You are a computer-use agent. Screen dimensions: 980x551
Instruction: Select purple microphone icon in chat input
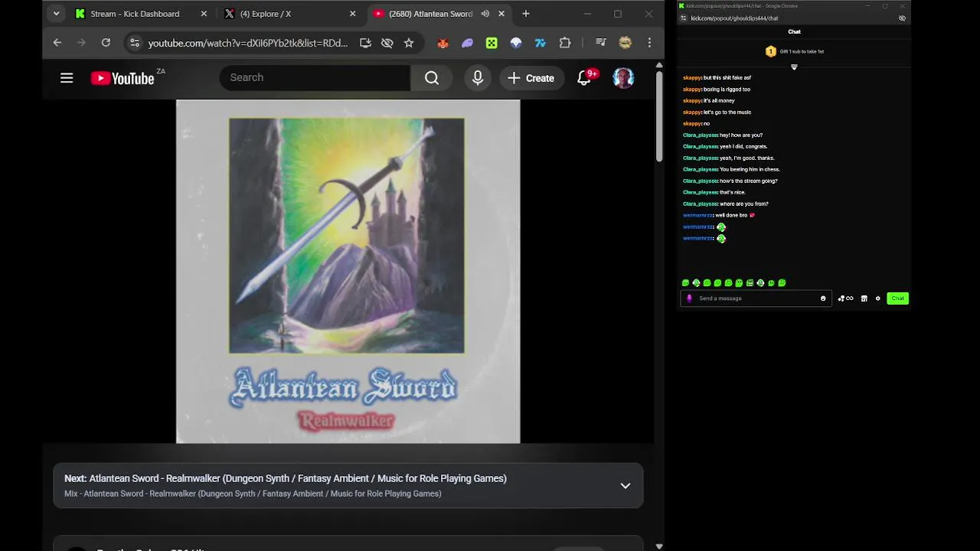pos(689,298)
